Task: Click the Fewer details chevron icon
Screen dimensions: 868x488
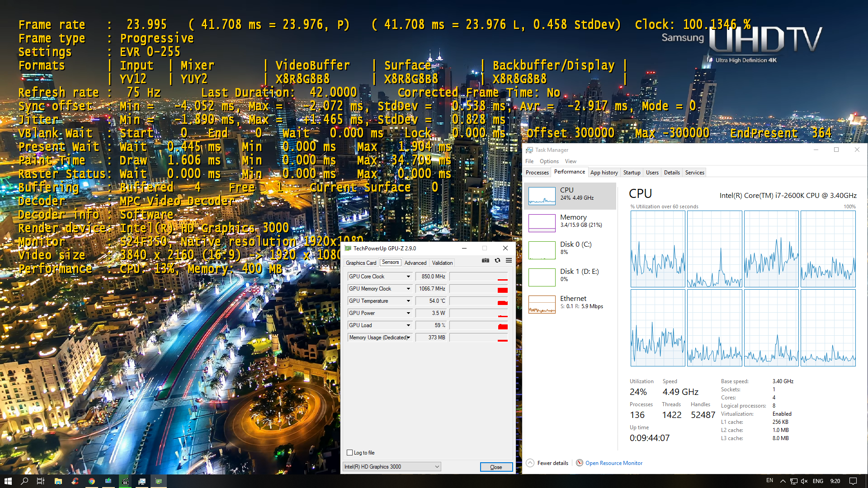Action: (530, 463)
